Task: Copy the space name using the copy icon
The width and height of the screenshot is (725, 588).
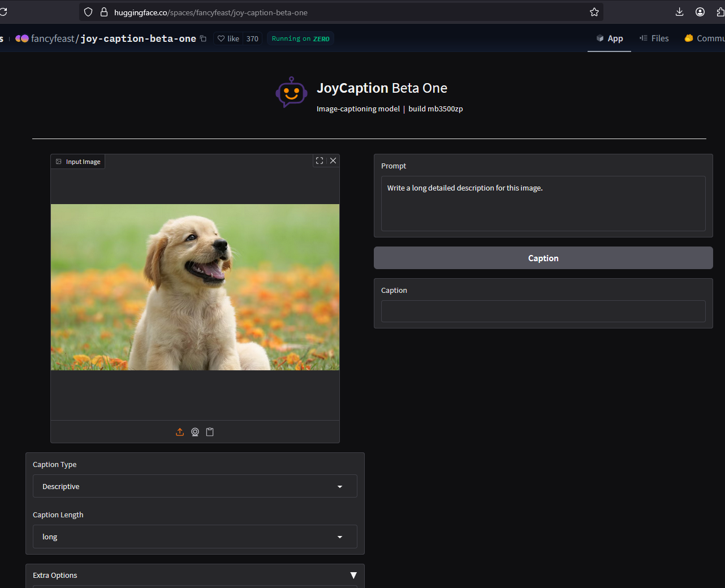Action: click(x=204, y=38)
